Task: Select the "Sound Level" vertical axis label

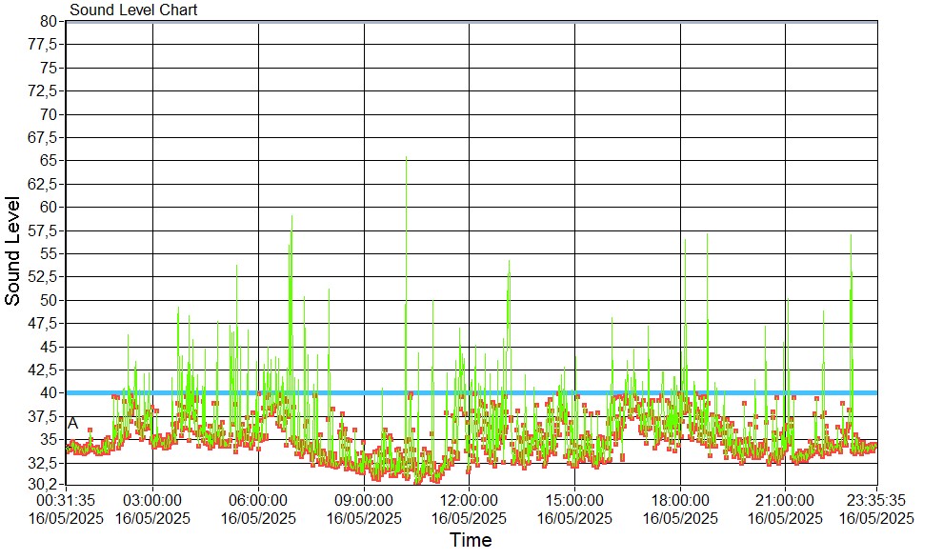Action: tap(13, 251)
